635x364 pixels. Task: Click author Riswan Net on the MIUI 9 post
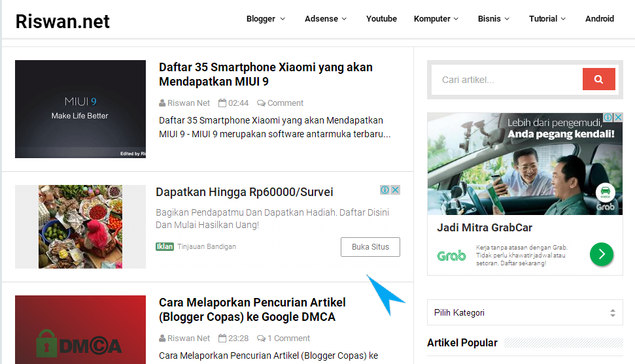tap(189, 103)
